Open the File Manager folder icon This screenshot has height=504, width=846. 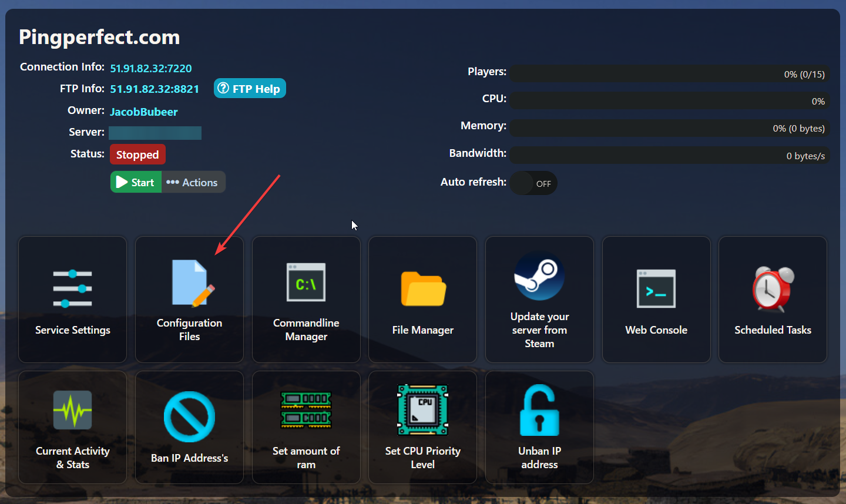pos(423,289)
